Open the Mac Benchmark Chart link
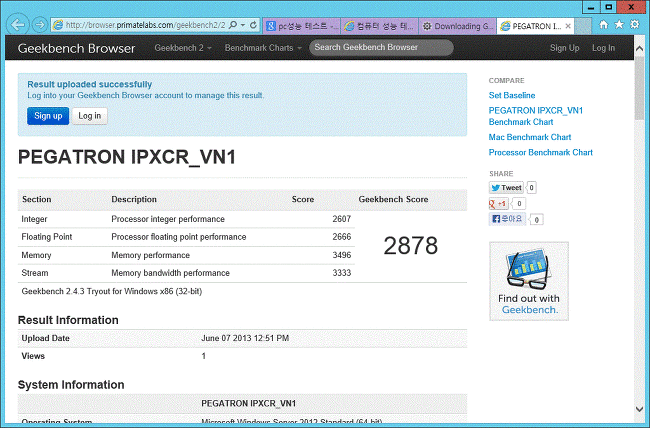This screenshot has height=428, width=650. 530,137
